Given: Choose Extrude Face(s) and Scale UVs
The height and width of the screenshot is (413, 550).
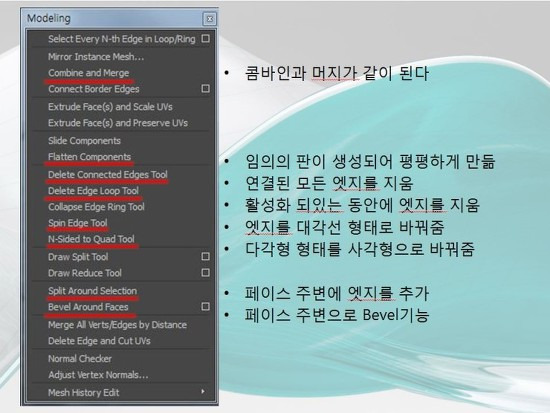Looking at the screenshot, I should click(110, 107).
